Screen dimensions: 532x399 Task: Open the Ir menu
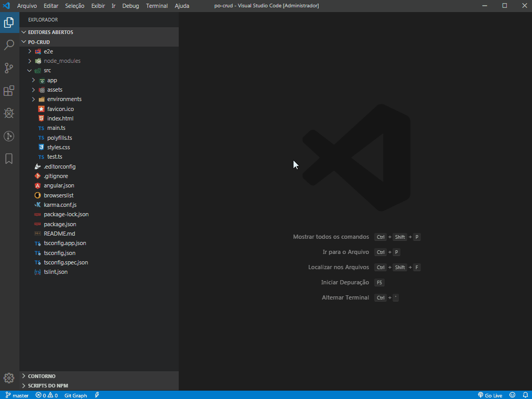(x=114, y=6)
